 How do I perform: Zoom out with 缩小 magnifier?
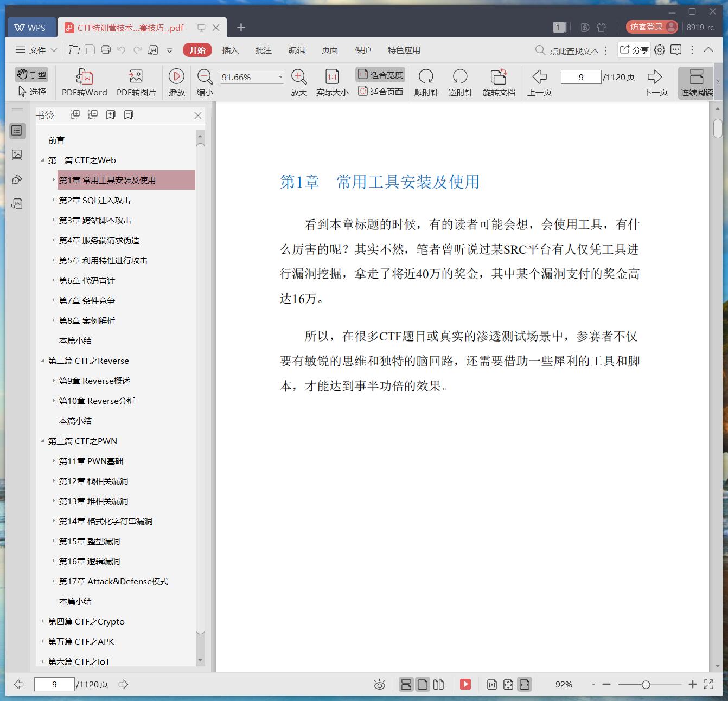click(x=205, y=82)
